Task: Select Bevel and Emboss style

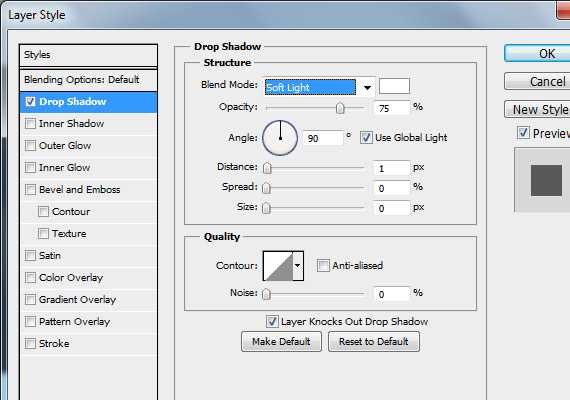Action: click(79, 189)
